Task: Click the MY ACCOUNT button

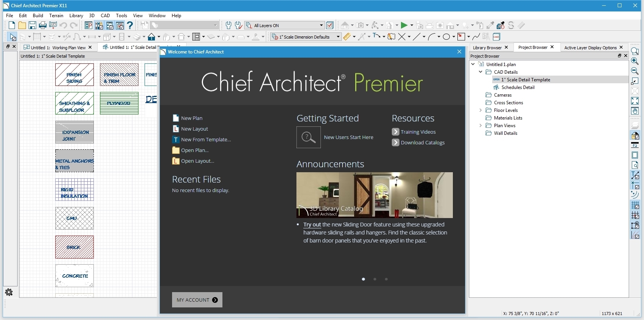Action: [197, 300]
